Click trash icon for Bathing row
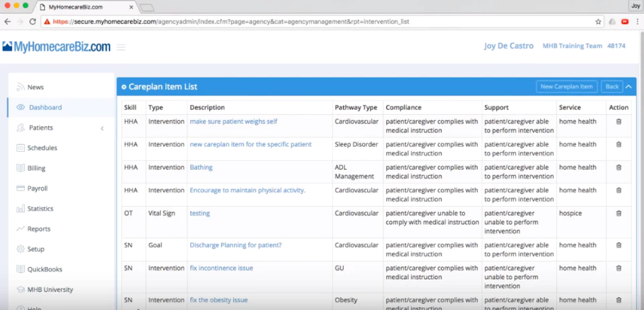Viewport: 644px width, 310px height. (x=619, y=168)
